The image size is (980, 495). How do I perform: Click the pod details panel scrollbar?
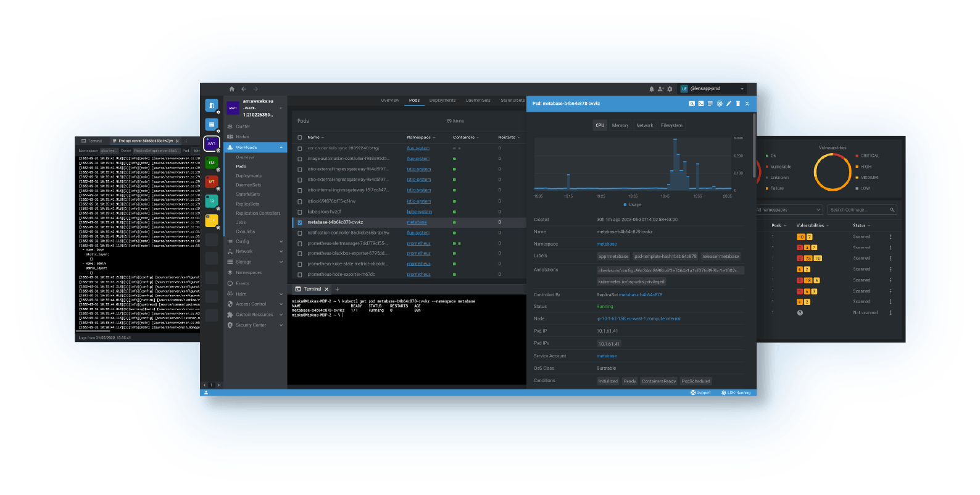pyautogui.click(x=754, y=146)
